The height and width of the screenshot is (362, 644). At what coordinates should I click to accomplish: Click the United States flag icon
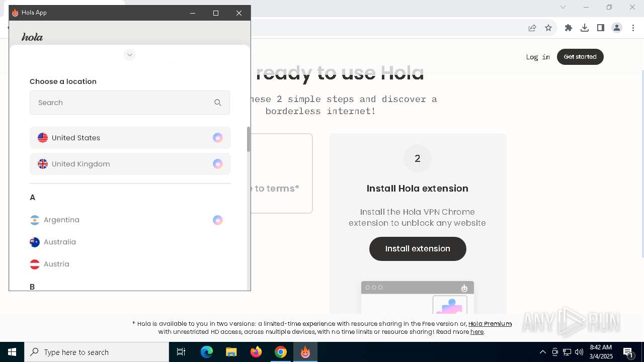(43, 138)
